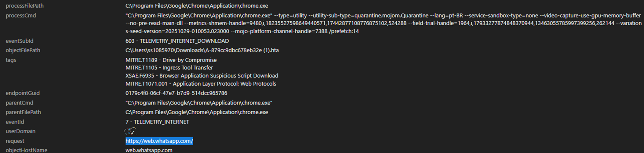Click the highlighted https://web.whatsapp.com/ request URL
Screen dimensions: 644x153
[x=159, y=141]
